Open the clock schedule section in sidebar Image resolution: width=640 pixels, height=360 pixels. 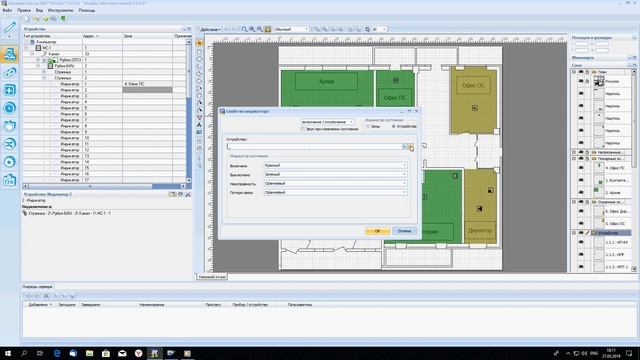coord(9,108)
